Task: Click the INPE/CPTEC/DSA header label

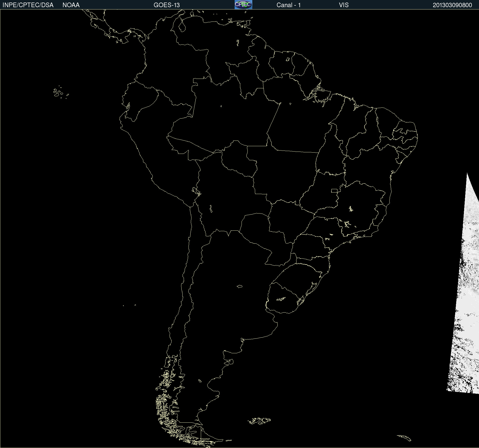Action: tap(28, 5)
